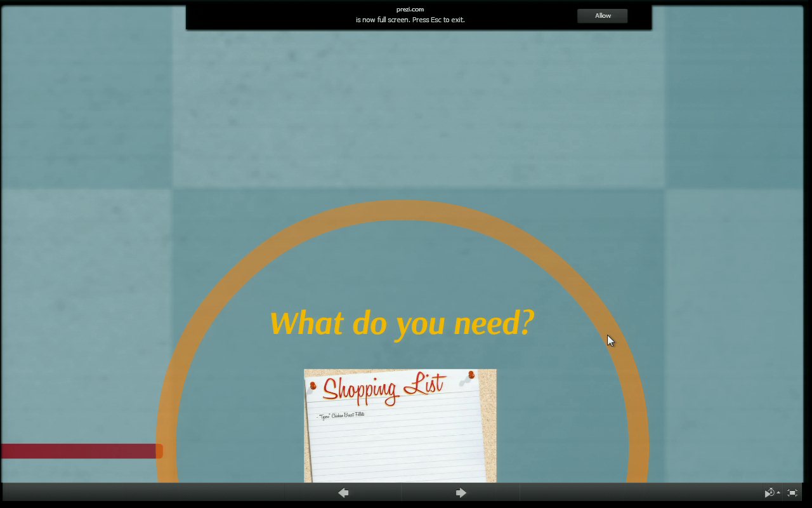Toggle the fullscreen mode icon

792,493
